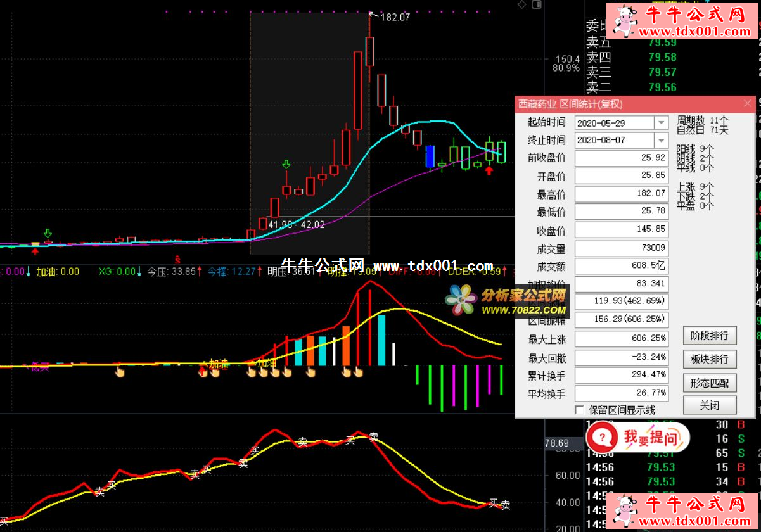Click the 阶段排行 button

(710, 336)
